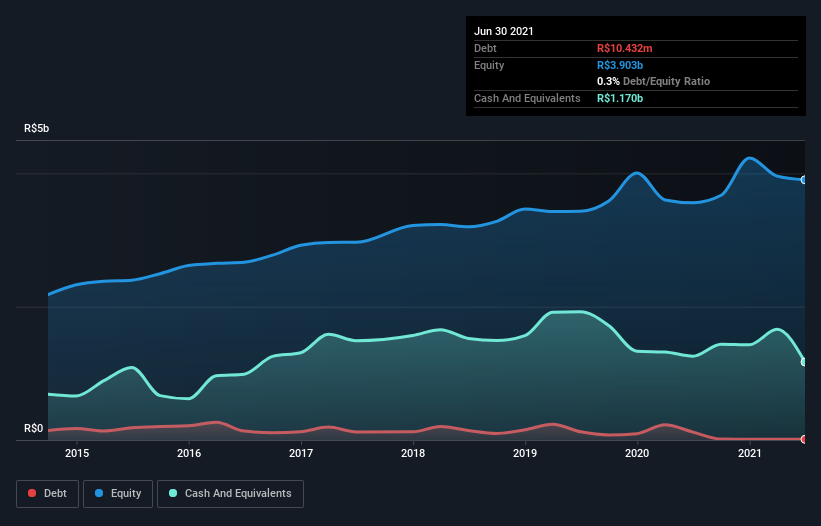Click the red dot in the Debt legend
Viewport: 821px width, 526px height.
[x=32, y=493]
